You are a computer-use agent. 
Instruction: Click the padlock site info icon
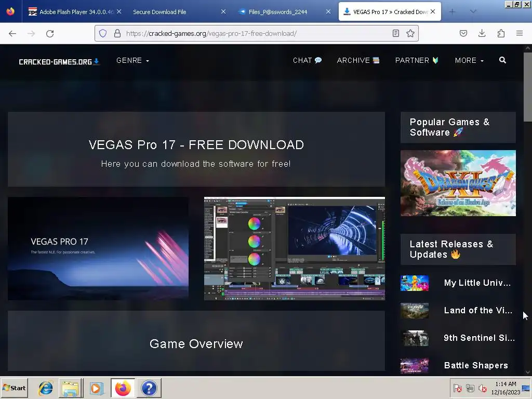pos(117,33)
